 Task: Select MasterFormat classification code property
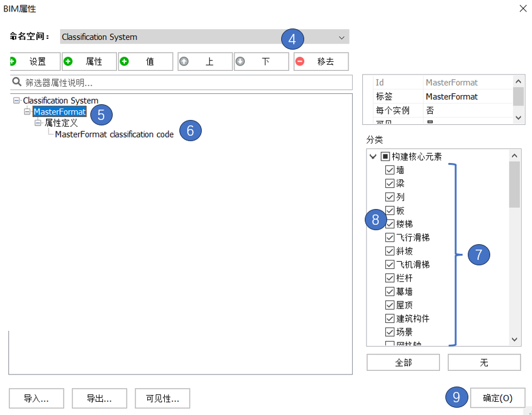tap(115, 134)
